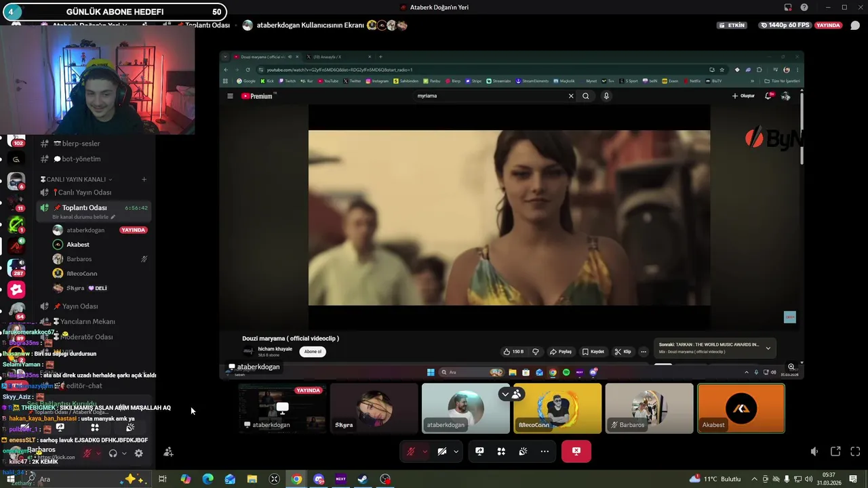Invite friends icon beside user panel

pos(168,452)
